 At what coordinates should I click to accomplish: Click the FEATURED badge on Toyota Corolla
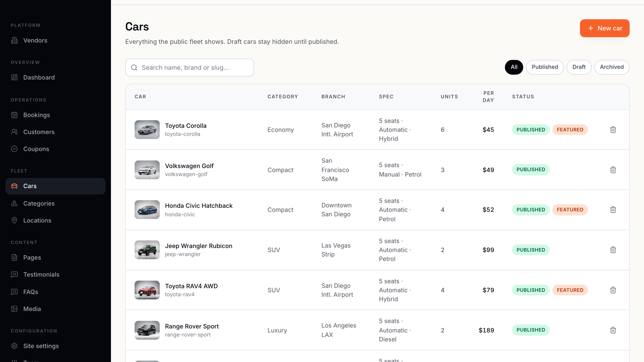[x=570, y=130]
